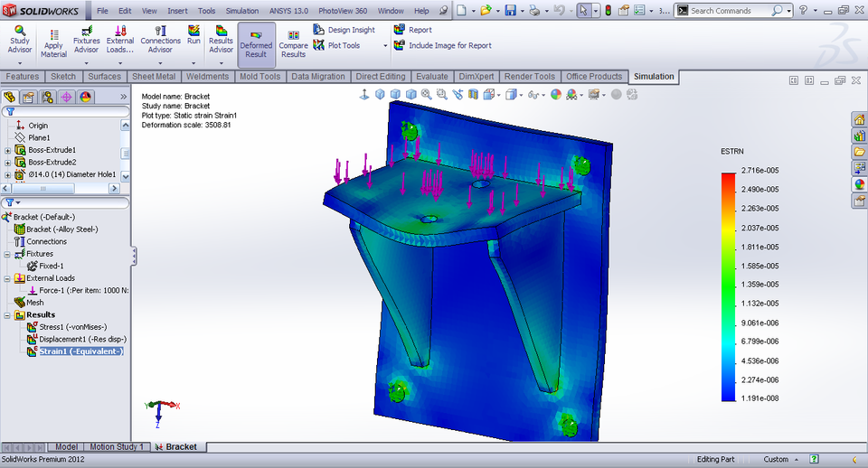Open the Study Advisor tool
Image resolution: width=868 pixels, height=468 pixels.
[20, 39]
